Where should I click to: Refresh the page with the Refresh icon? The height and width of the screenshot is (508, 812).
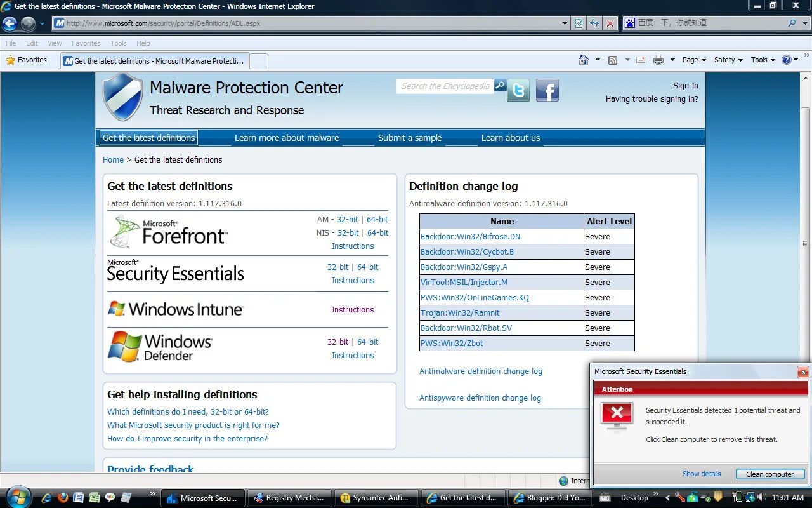point(594,23)
